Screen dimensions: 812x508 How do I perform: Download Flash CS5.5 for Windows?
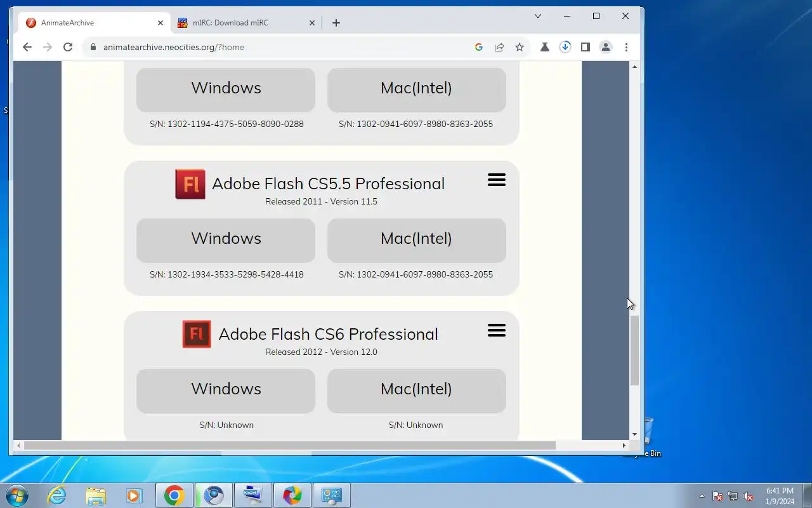click(226, 239)
